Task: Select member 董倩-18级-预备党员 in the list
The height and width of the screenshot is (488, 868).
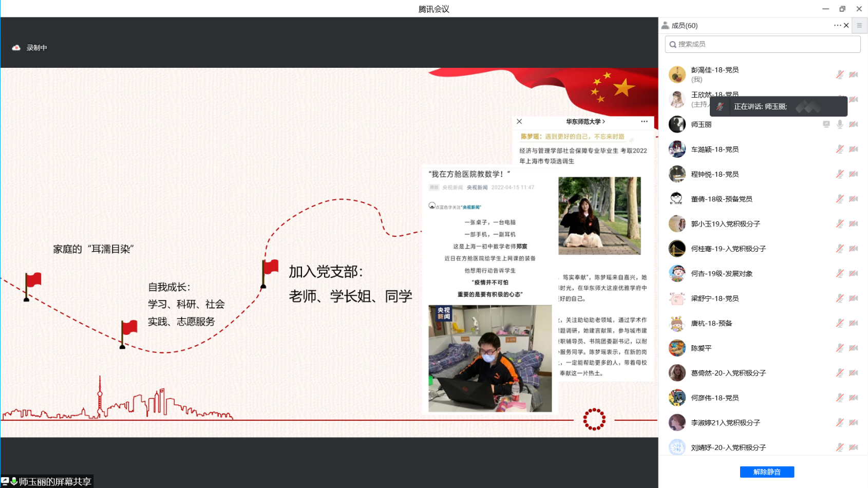Action: pos(763,199)
